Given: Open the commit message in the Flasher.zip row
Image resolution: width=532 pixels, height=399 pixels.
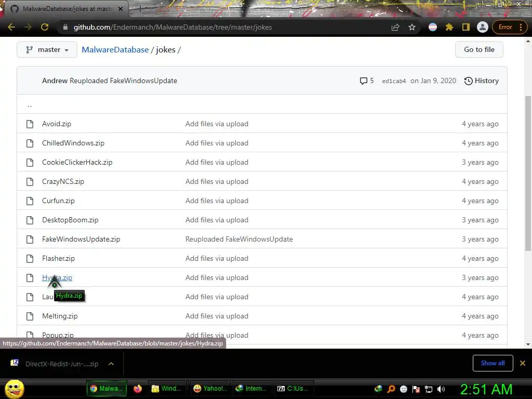Looking at the screenshot, I should (217, 259).
